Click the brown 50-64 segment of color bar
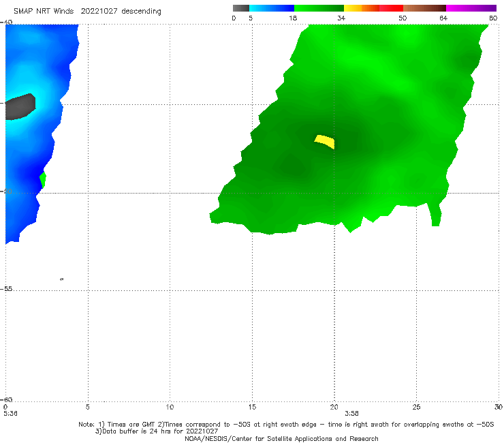 (424, 8)
